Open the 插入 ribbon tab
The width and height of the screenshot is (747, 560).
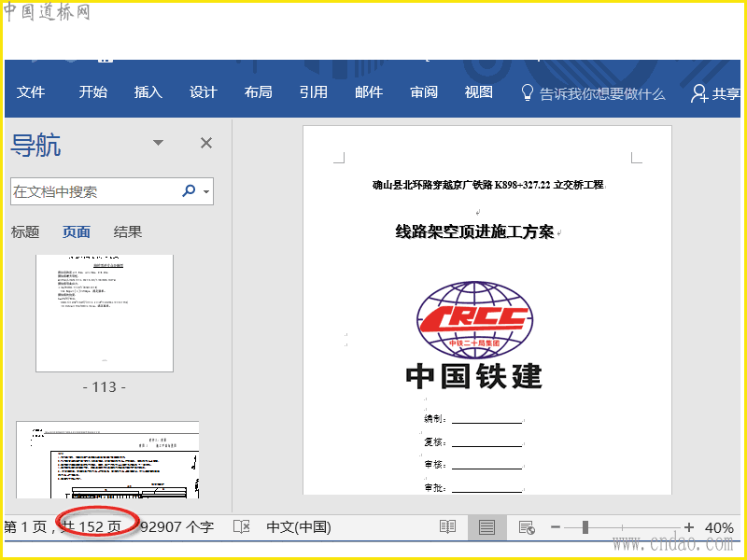click(148, 91)
